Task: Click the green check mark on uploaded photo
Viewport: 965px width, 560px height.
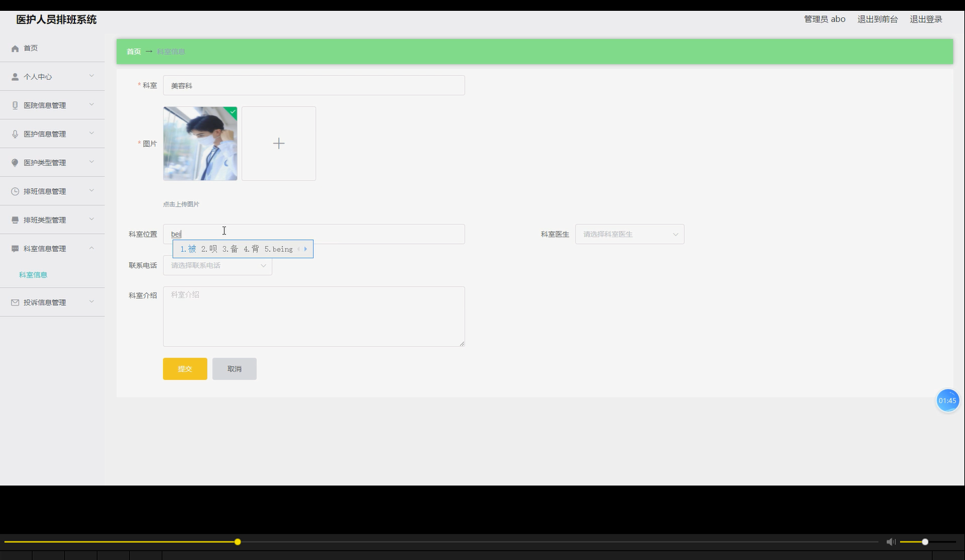Action: tap(233, 111)
